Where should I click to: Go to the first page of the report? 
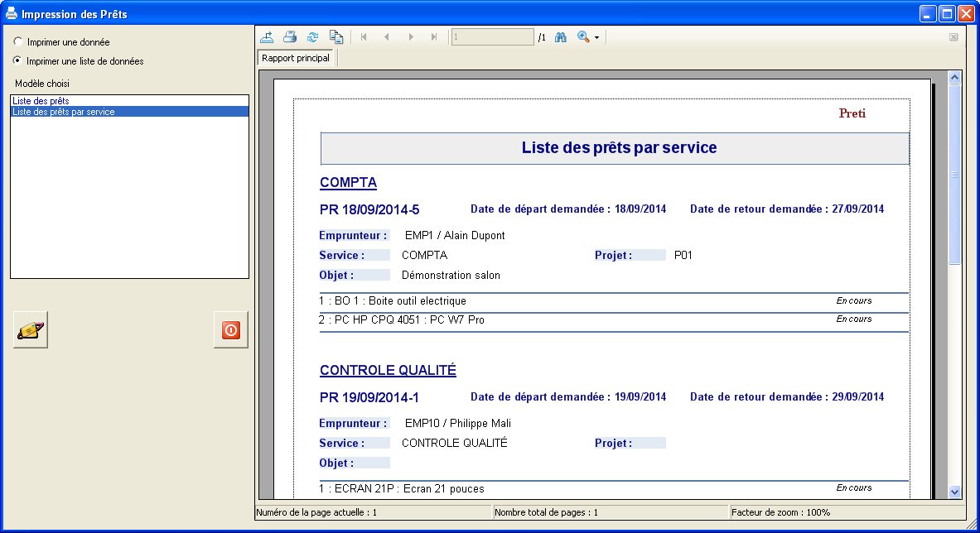(364, 37)
